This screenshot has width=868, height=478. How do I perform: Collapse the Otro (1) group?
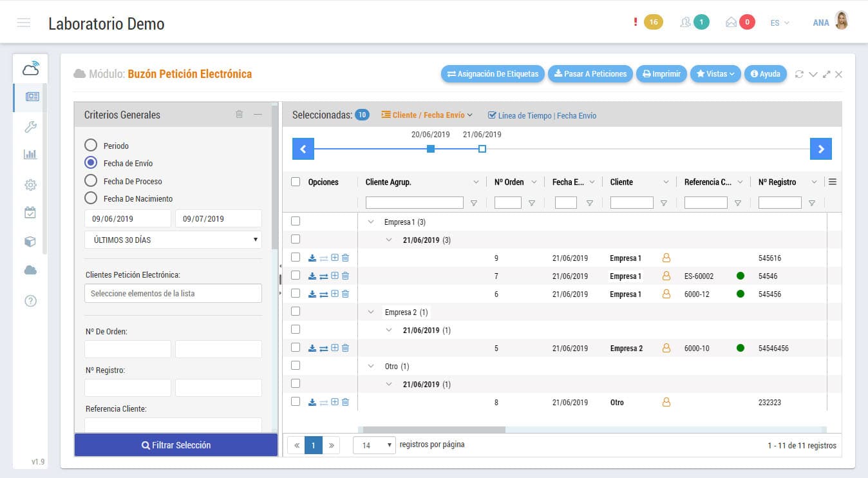click(x=371, y=366)
